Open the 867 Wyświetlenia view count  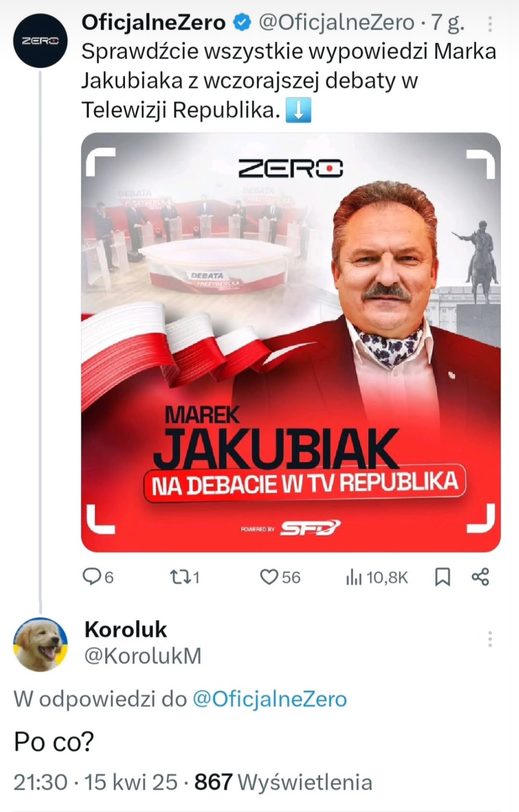tap(283, 782)
